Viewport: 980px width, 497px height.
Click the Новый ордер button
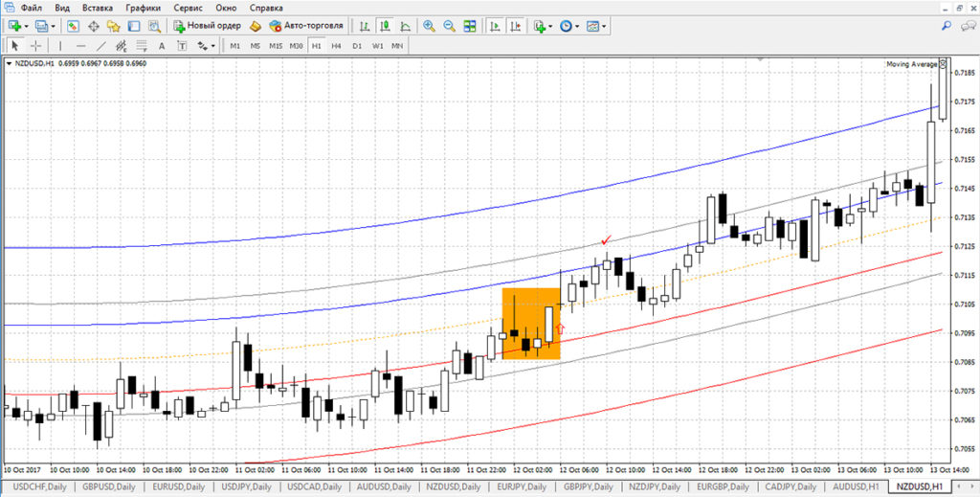click(208, 26)
